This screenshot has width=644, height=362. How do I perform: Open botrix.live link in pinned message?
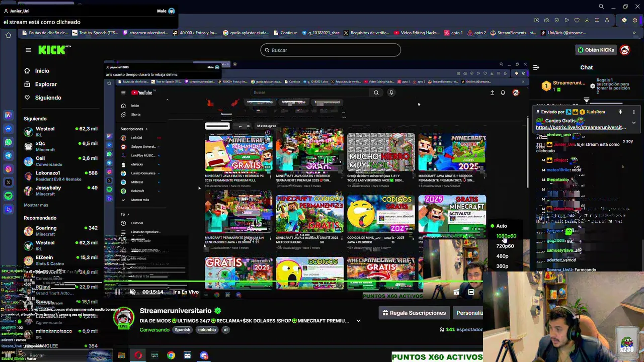pyautogui.click(x=581, y=128)
